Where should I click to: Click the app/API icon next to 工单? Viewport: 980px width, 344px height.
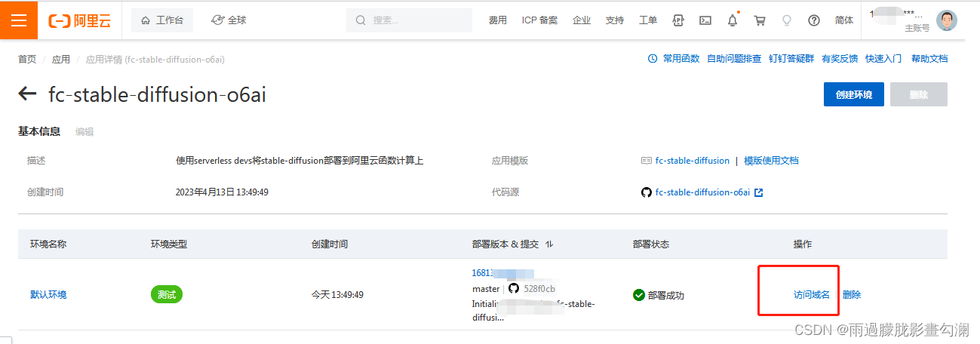678,20
